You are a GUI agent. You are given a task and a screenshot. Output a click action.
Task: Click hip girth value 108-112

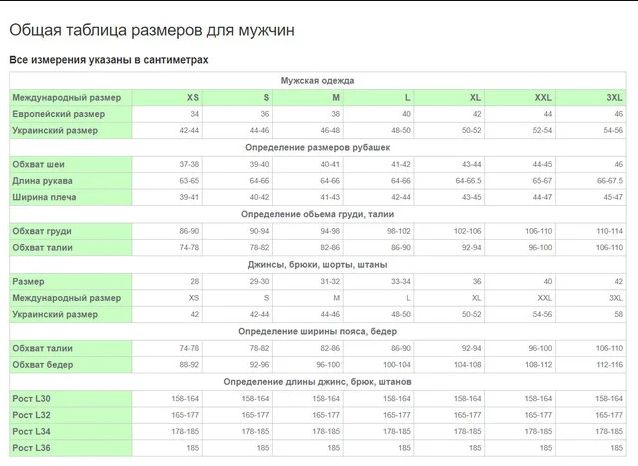coord(538,365)
